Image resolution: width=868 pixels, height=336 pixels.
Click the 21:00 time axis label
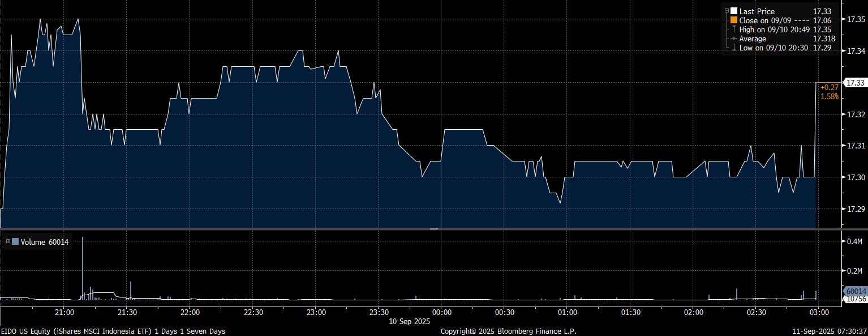64,312
